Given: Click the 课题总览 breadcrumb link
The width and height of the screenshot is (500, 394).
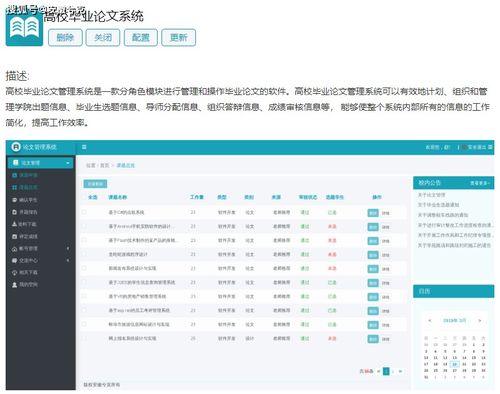Looking at the screenshot, I should tap(126, 165).
